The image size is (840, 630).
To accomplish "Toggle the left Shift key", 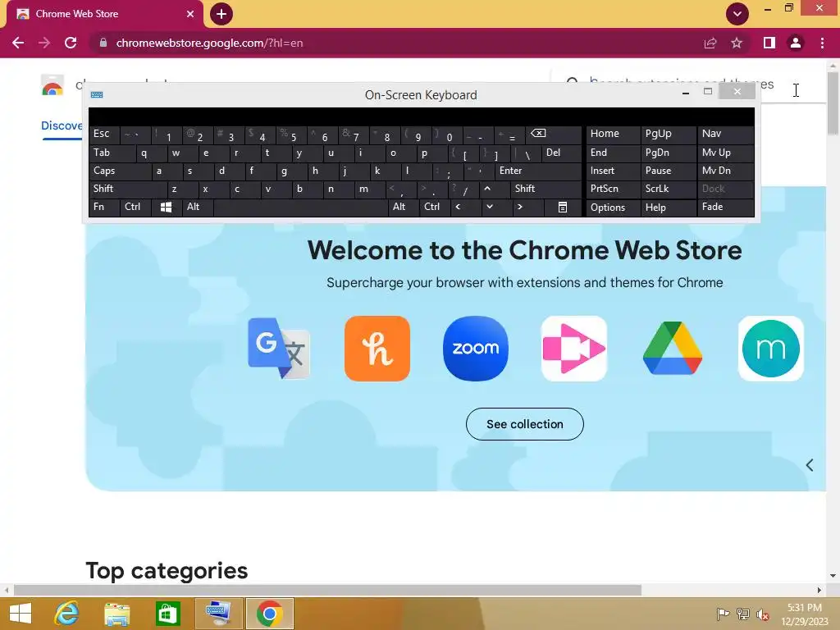I will tap(128, 189).
